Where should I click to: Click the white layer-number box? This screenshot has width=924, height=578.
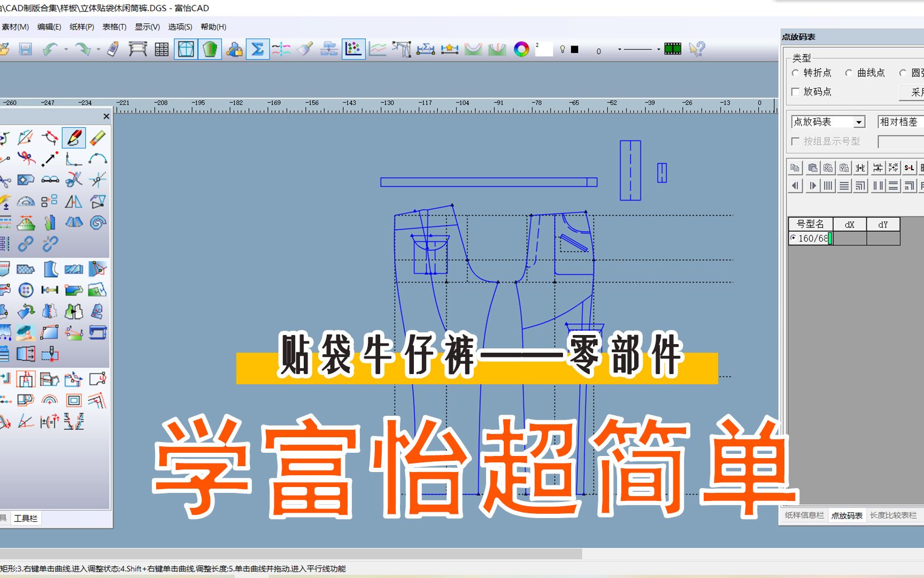click(544, 49)
